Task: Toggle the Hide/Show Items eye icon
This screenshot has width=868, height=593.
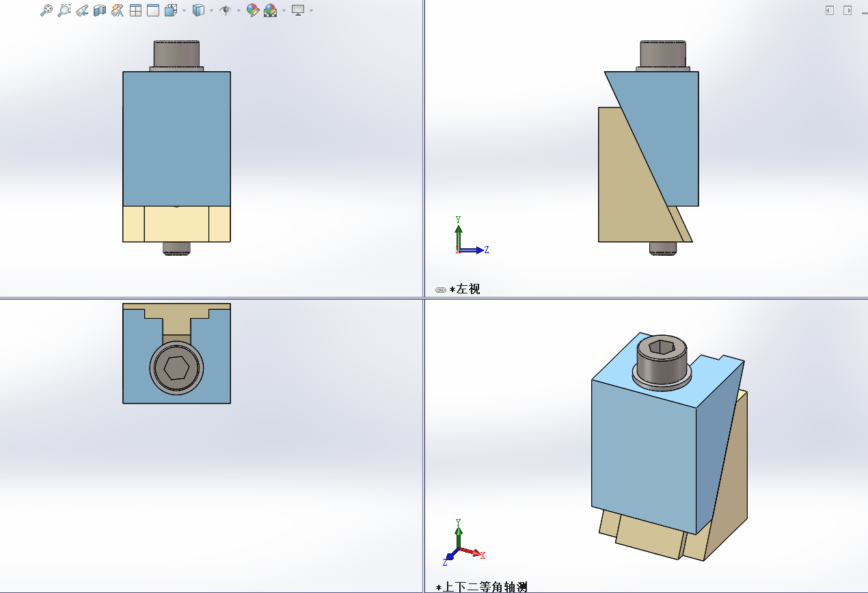Action: pos(225,10)
